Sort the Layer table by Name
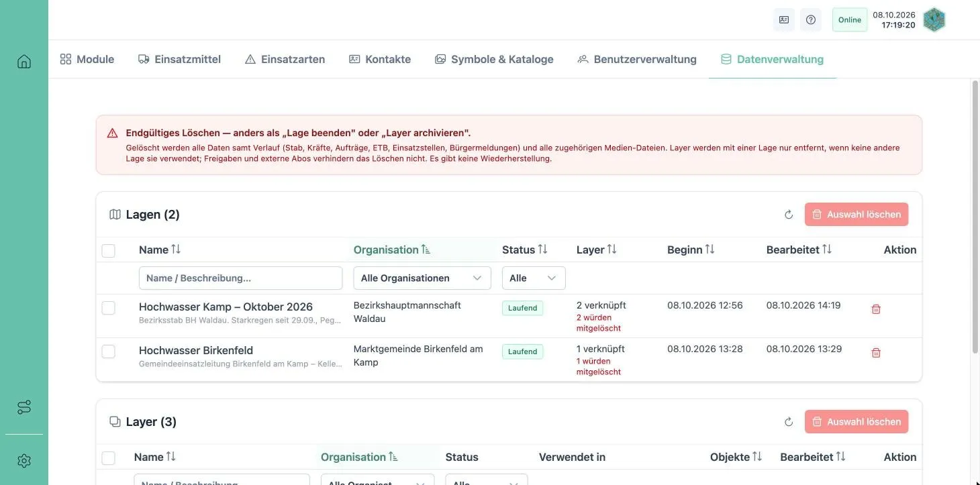This screenshot has height=485, width=980. point(154,457)
